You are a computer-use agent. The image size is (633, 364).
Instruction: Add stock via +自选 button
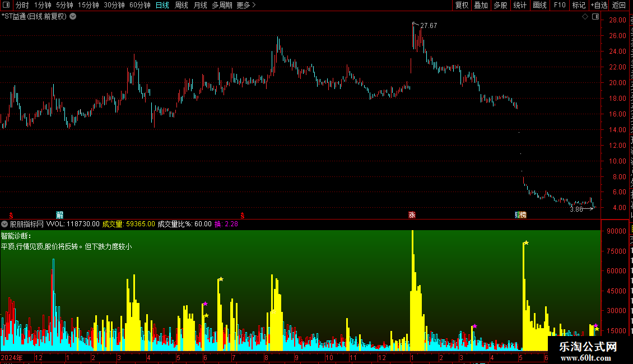(599, 5)
